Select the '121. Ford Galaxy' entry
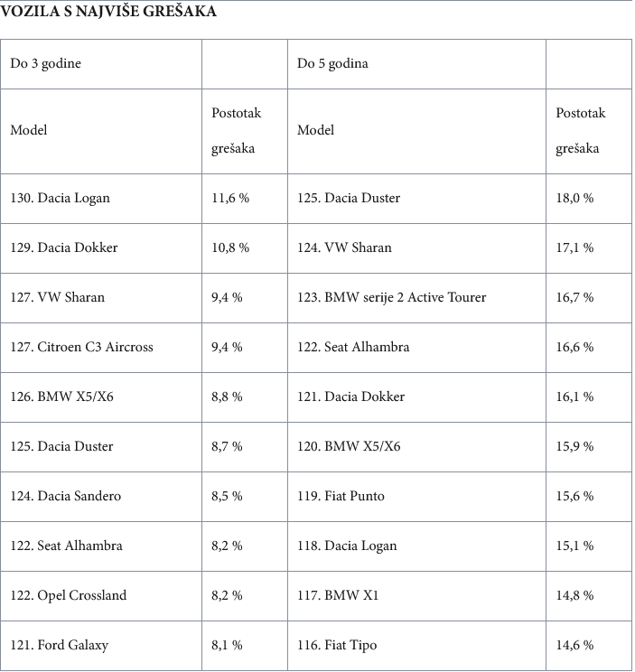 [72, 645]
